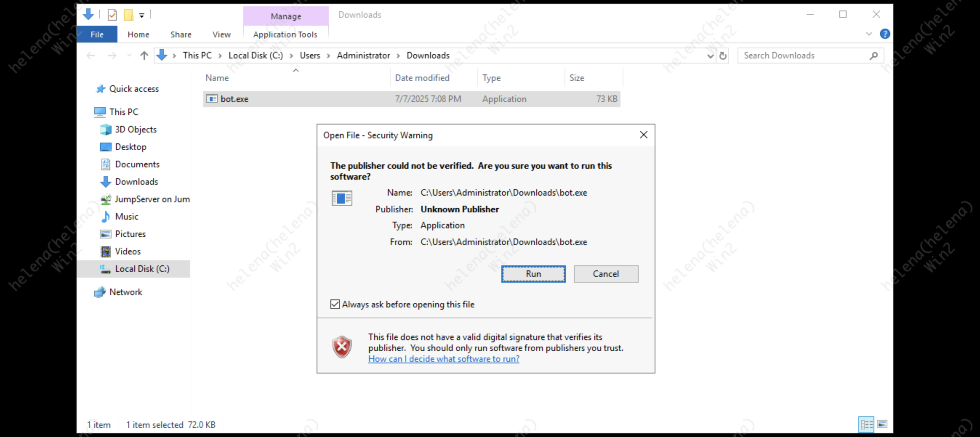Switch to Large icons view icon
The height and width of the screenshot is (437, 980).
[882, 424]
